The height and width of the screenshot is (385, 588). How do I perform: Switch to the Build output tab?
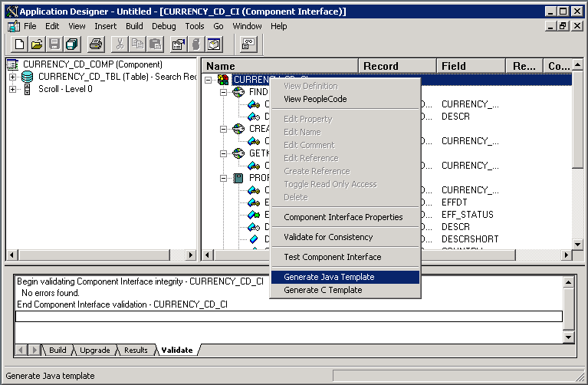57,350
